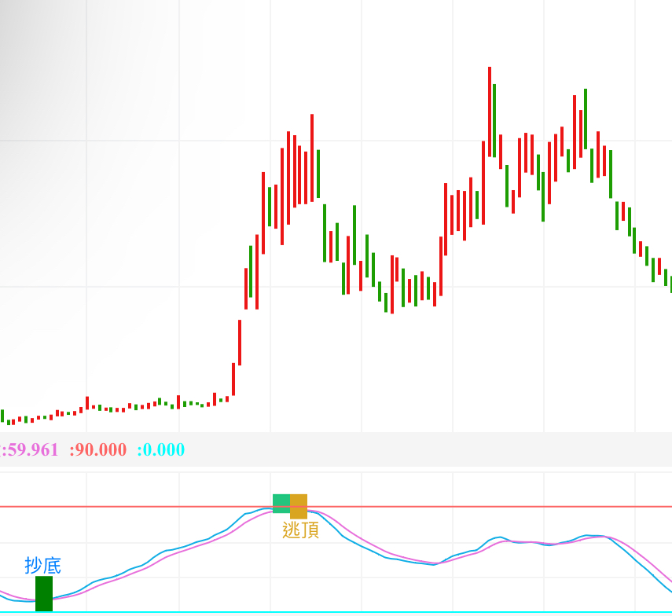Select the tallest red candle of the first rally

tap(312, 159)
